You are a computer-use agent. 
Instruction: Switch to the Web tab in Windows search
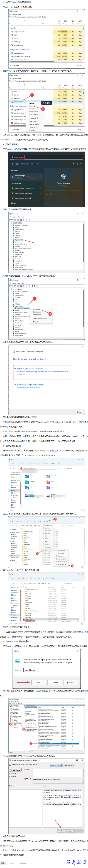[x=32, y=164]
